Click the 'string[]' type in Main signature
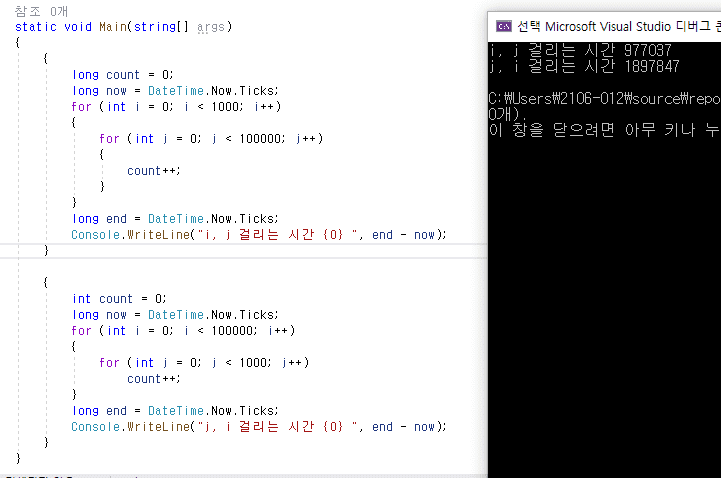Image resolution: width=721 pixels, height=478 pixels. pyautogui.click(x=161, y=27)
